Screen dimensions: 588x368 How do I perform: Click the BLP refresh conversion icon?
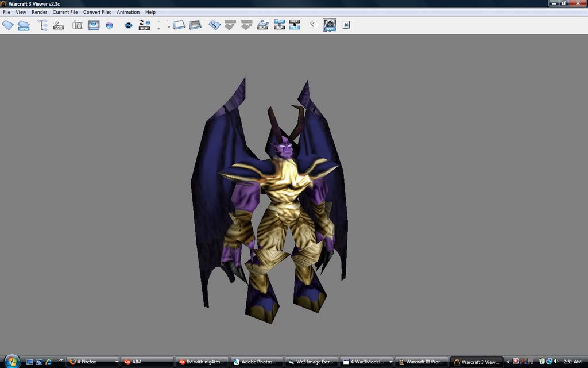[144, 25]
